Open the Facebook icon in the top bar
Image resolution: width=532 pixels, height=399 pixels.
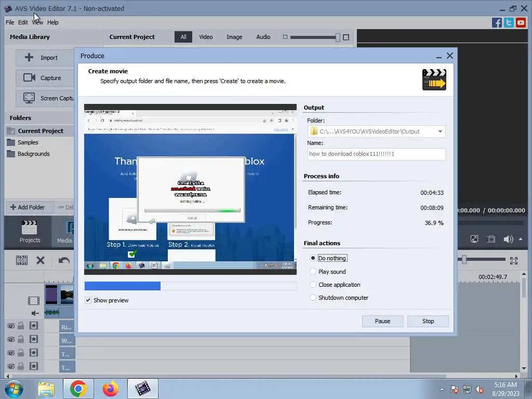(x=497, y=22)
